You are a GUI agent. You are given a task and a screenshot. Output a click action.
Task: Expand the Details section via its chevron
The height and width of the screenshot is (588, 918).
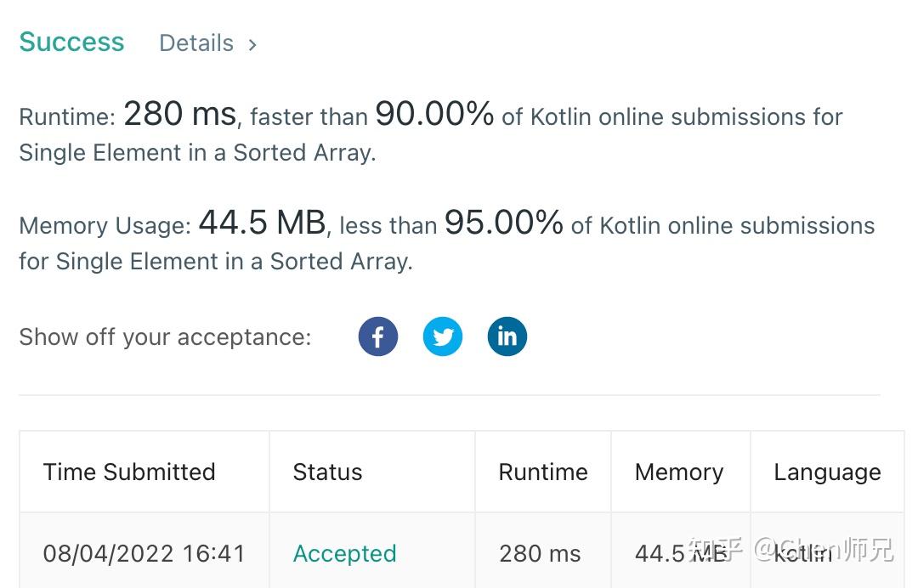(252, 44)
